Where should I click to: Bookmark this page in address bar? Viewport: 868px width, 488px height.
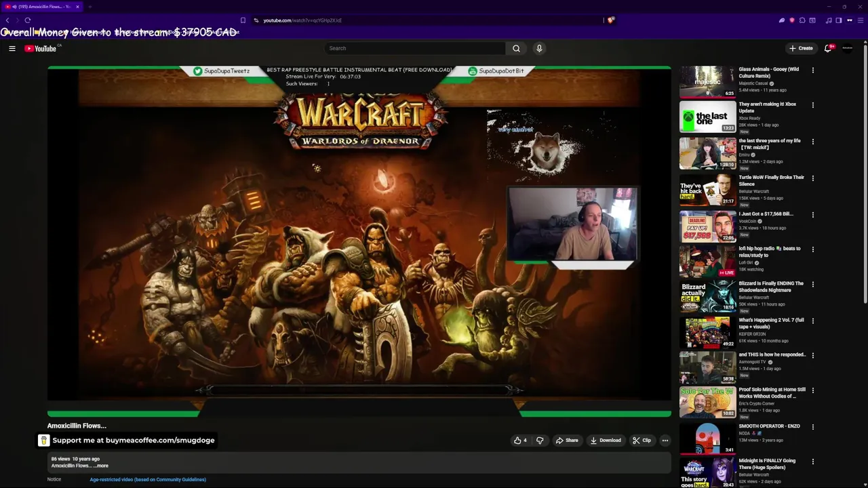243,20
